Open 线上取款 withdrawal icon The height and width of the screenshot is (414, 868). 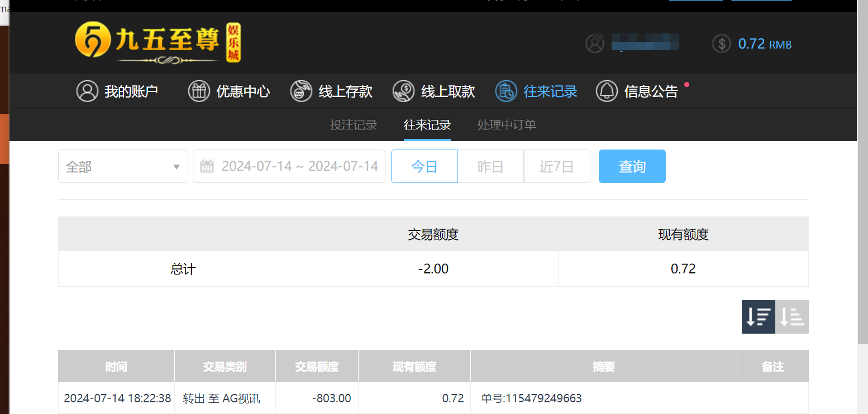click(403, 91)
